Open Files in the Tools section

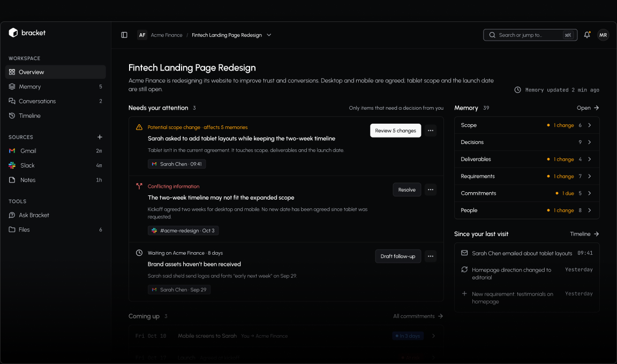point(56,230)
